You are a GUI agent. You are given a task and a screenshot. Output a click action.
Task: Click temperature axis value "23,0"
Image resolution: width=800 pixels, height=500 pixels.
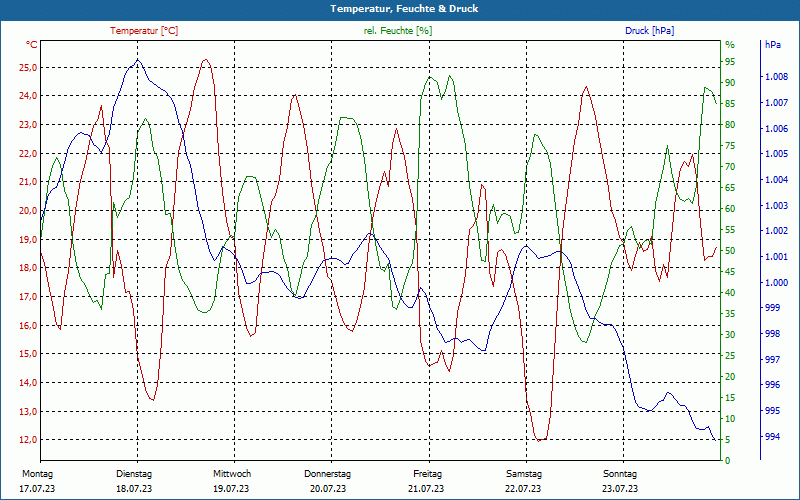tap(28, 125)
